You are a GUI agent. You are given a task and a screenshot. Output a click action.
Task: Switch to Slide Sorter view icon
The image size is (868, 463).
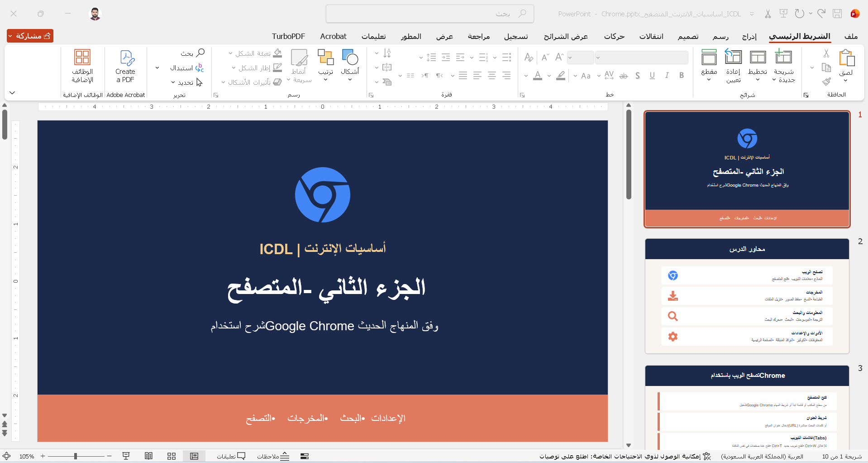tap(172, 456)
